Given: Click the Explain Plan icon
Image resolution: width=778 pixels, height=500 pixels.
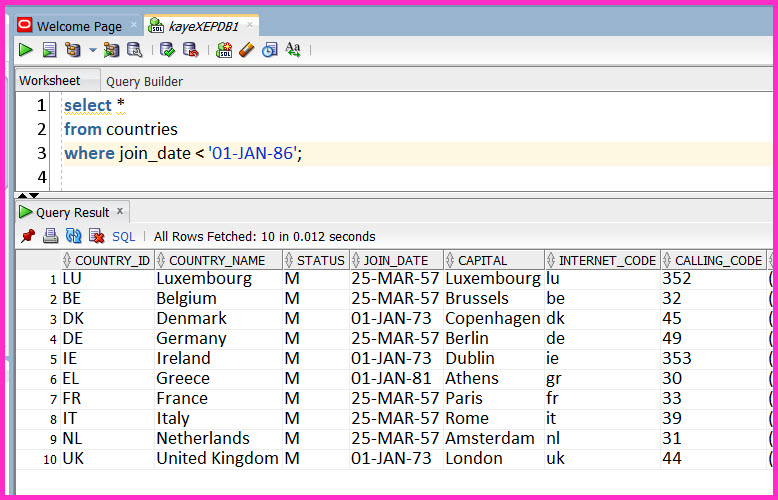Looking at the screenshot, I should click(73, 50).
